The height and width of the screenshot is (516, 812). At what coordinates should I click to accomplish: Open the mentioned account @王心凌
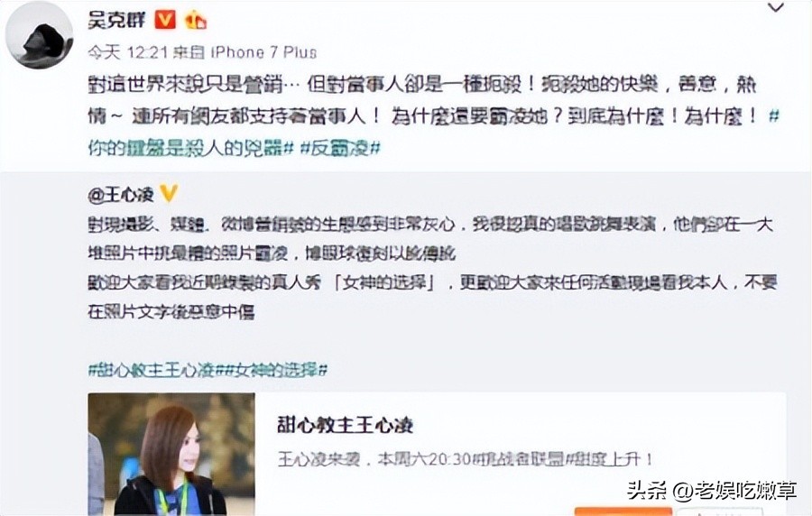click(x=121, y=195)
